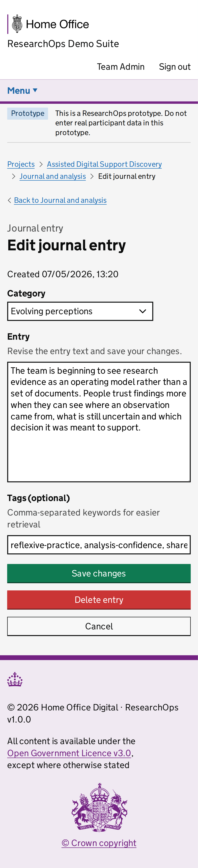Click the royal coat of arms image
The width and height of the screenshot is (198, 868).
point(99,807)
